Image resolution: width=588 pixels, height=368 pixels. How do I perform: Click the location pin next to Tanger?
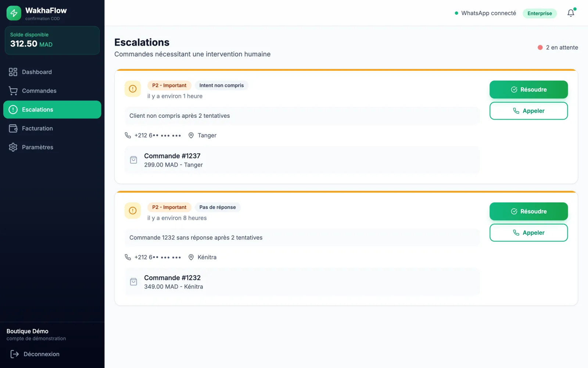tap(191, 135)
